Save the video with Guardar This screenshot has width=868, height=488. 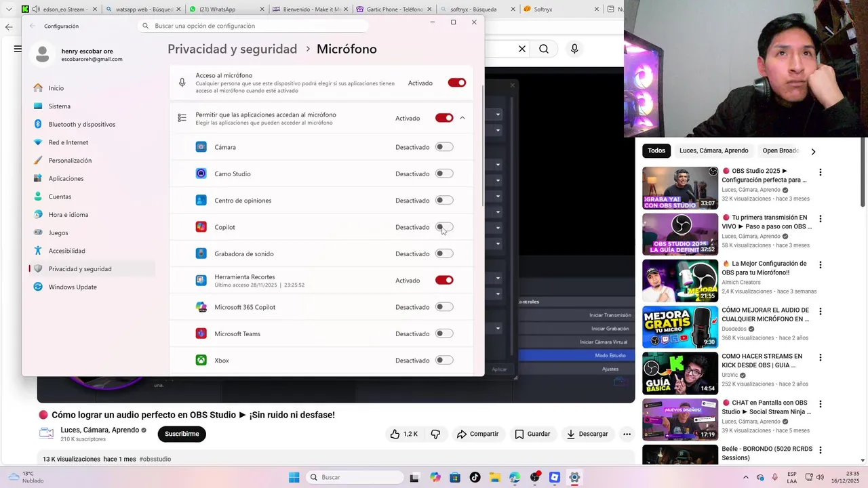click(532, 434)
